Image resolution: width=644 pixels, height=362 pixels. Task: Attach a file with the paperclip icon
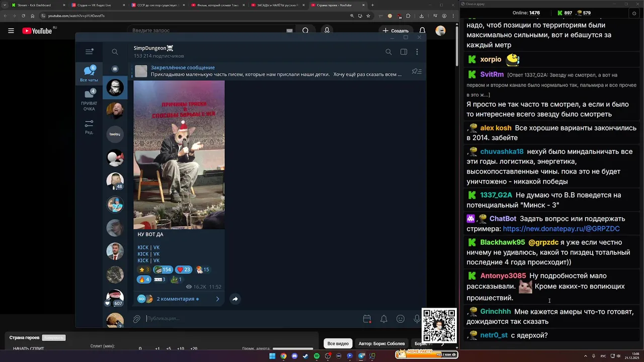(x=136, y=318)
